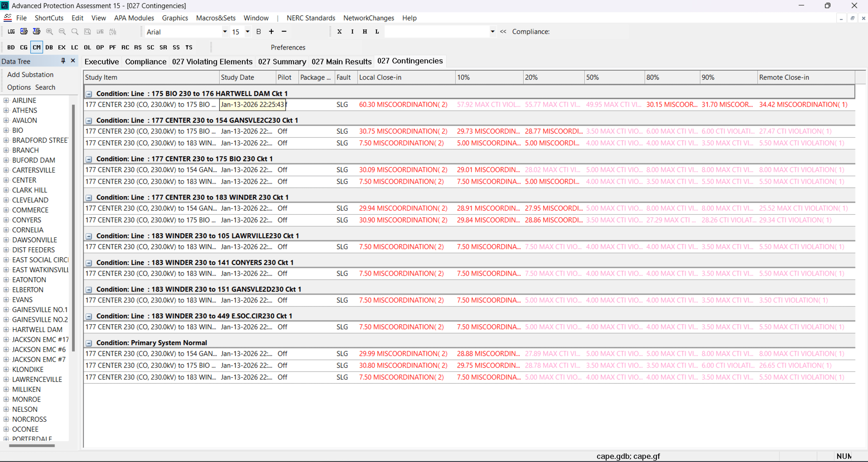Click the ALL LYR icon
Image resolution: width=868 pixels, height=462 pixels.
[113, 32]
